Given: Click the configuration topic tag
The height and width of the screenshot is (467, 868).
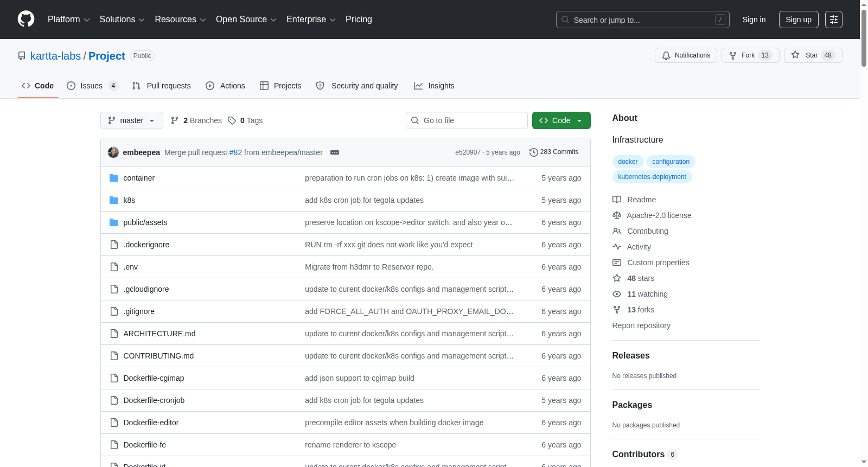Looking at the screenshot, I should click(x=671, y=162).
